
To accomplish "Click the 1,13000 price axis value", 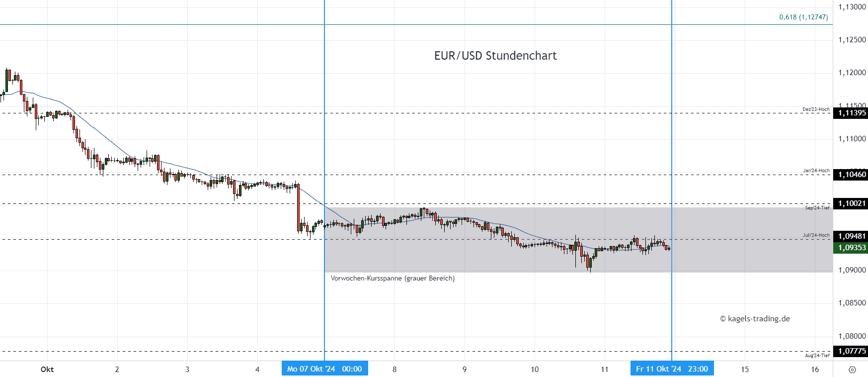I will (852, 7).
